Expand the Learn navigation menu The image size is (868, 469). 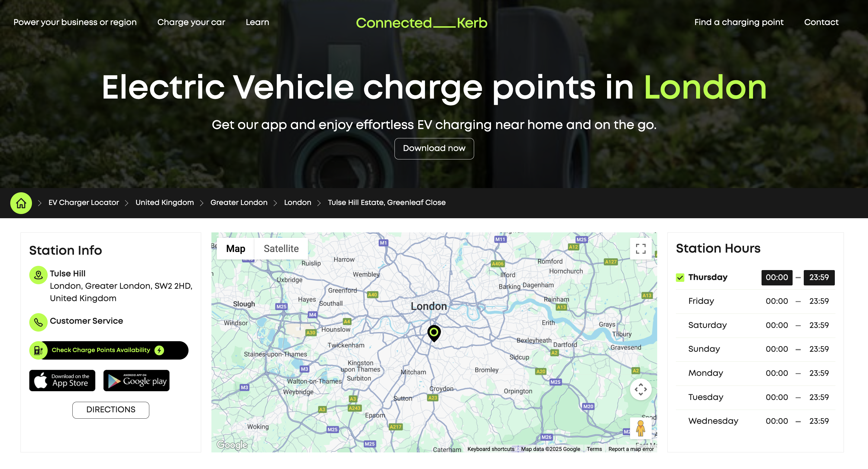[x=258, y=22]
